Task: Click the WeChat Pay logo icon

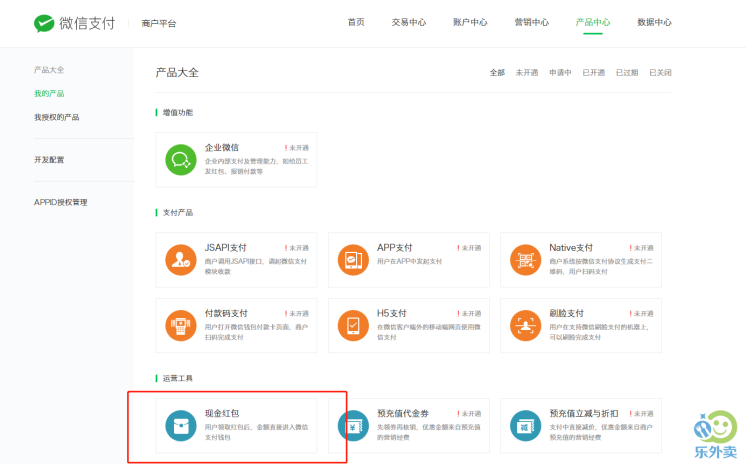Action: tap(44, 23)
